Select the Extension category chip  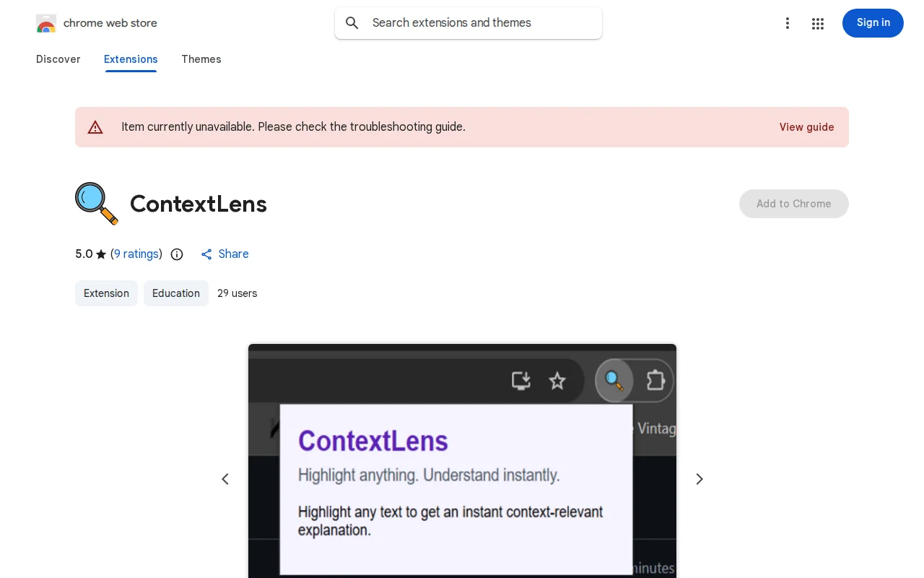pos(106,293)
